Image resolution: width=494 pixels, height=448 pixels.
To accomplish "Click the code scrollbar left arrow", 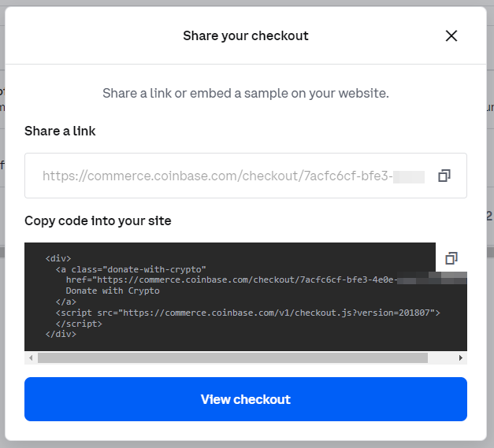I will click(31, 358).
